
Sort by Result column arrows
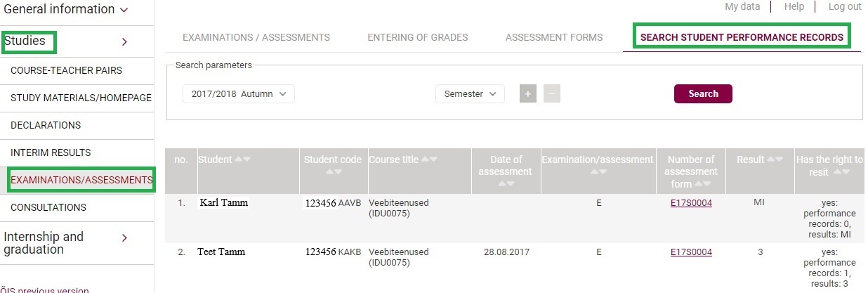pos(775,159)
